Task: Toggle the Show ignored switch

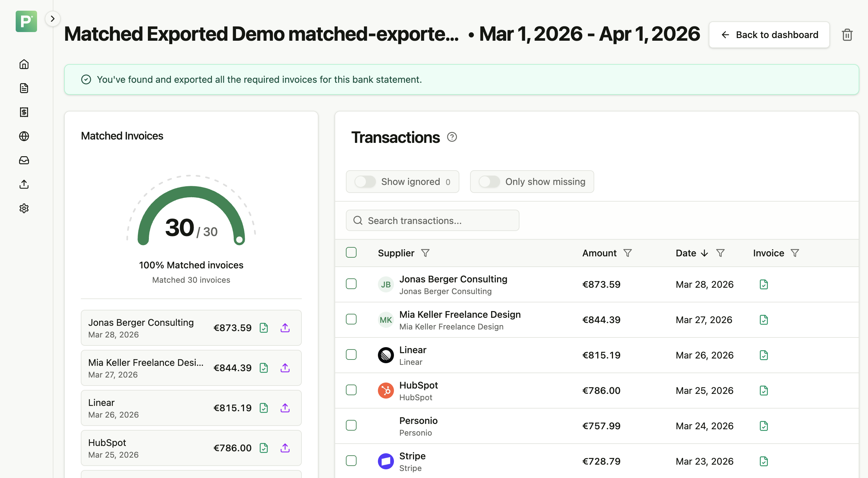Action: (x=365, y=182)
